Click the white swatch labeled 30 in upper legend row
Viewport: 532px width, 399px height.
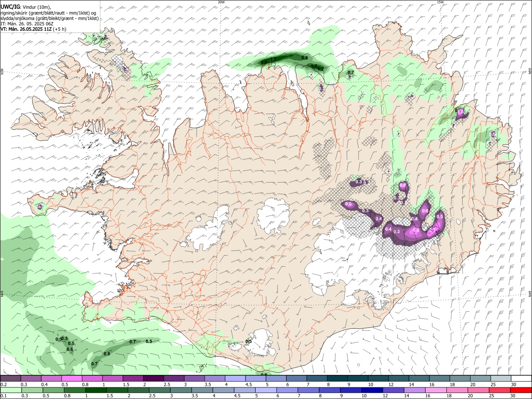tap(521, 379)
